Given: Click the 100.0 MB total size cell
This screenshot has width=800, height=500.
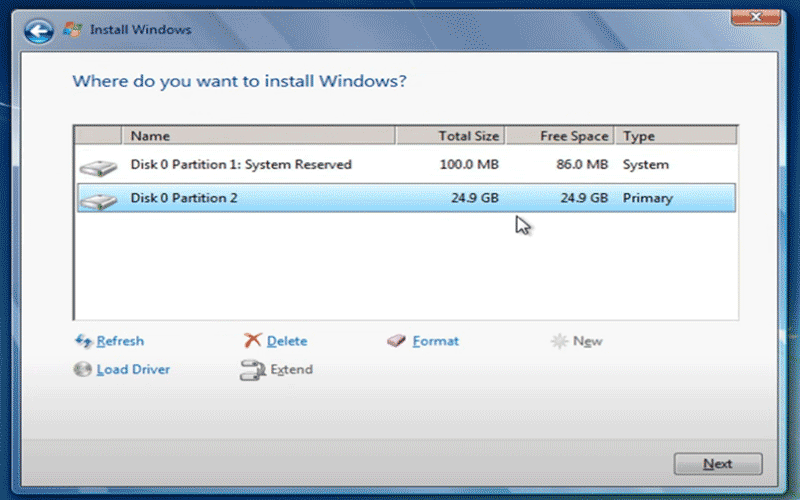Looking at the screenshot, I should coord(469,165).
